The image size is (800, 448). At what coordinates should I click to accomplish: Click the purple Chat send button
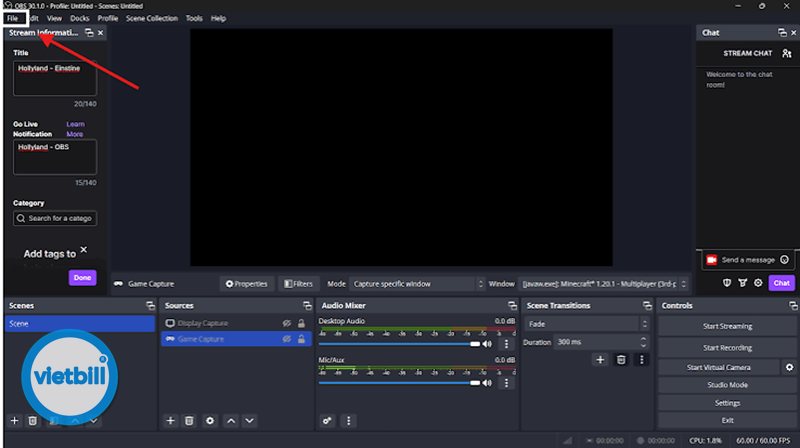(782, 283)
